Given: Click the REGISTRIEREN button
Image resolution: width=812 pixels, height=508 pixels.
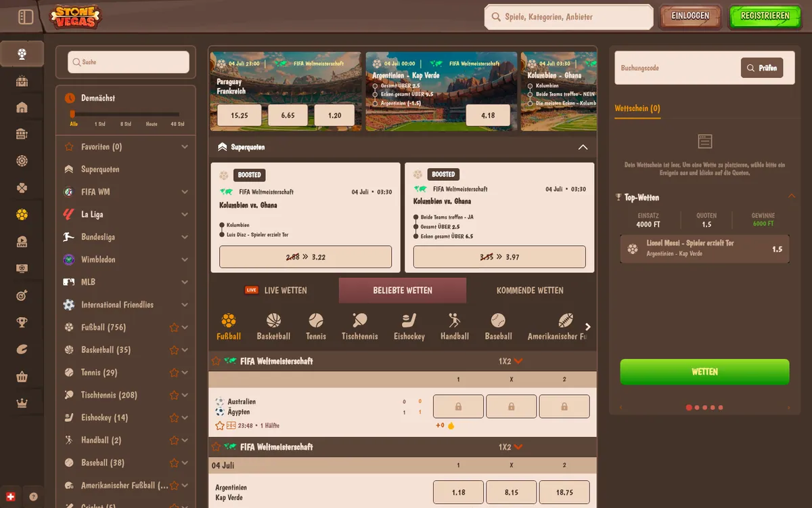Looking at the screenshot, I should click(765, 16).
